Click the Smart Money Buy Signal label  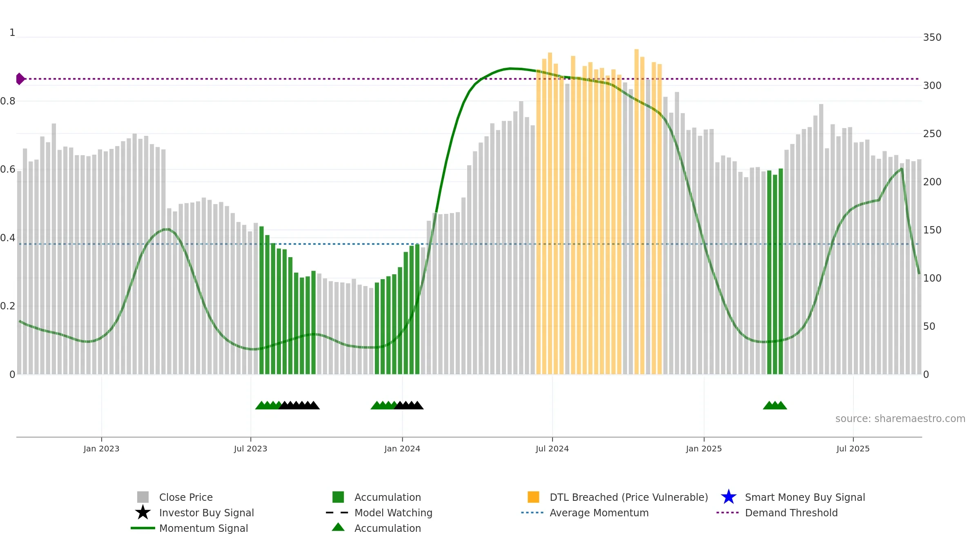click(x=805, y=497)
